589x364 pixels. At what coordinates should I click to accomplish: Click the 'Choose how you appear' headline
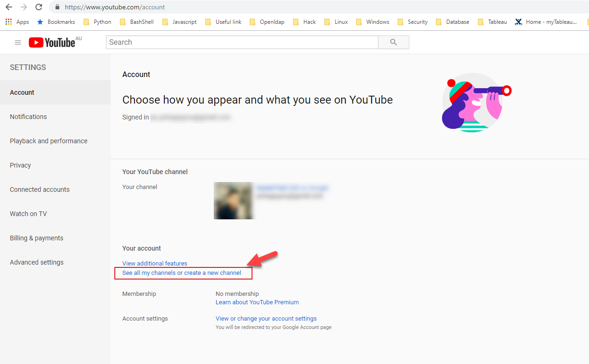click(x=258, y=100)
